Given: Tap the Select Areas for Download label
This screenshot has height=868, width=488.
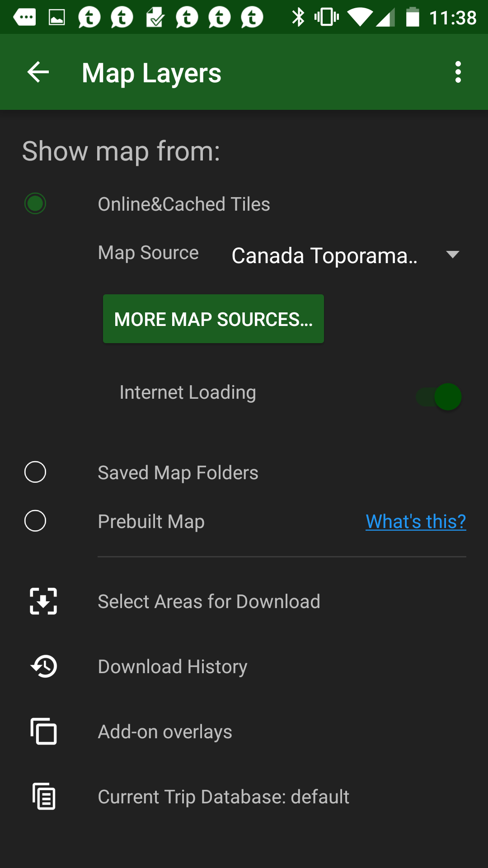Looking at the screenshot, I should [x=209, y=601].
